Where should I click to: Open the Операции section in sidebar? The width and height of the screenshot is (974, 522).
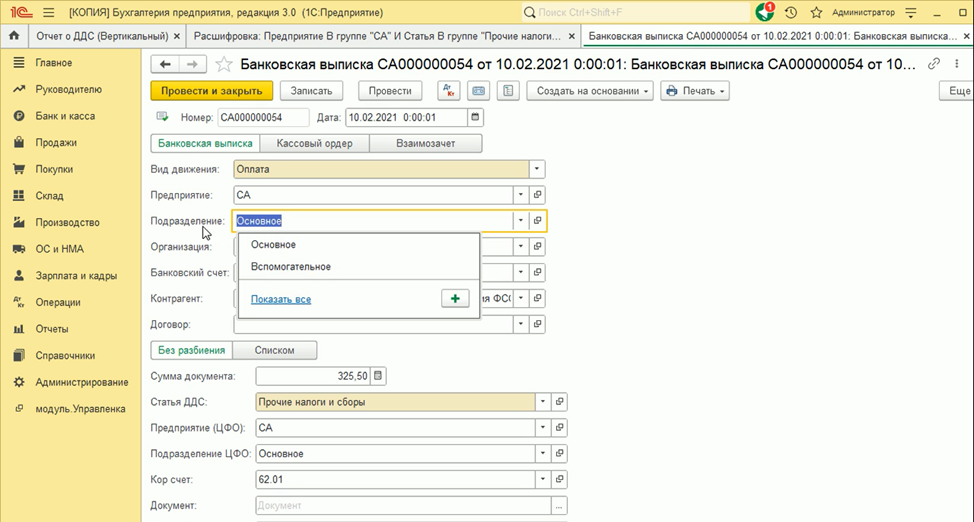58,303
